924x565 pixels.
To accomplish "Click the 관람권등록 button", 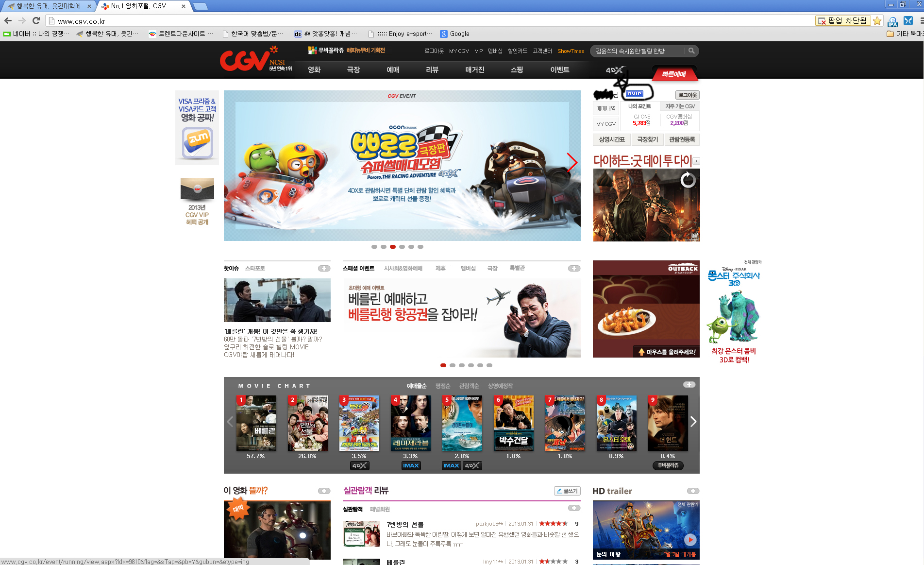I will [682, 139].
